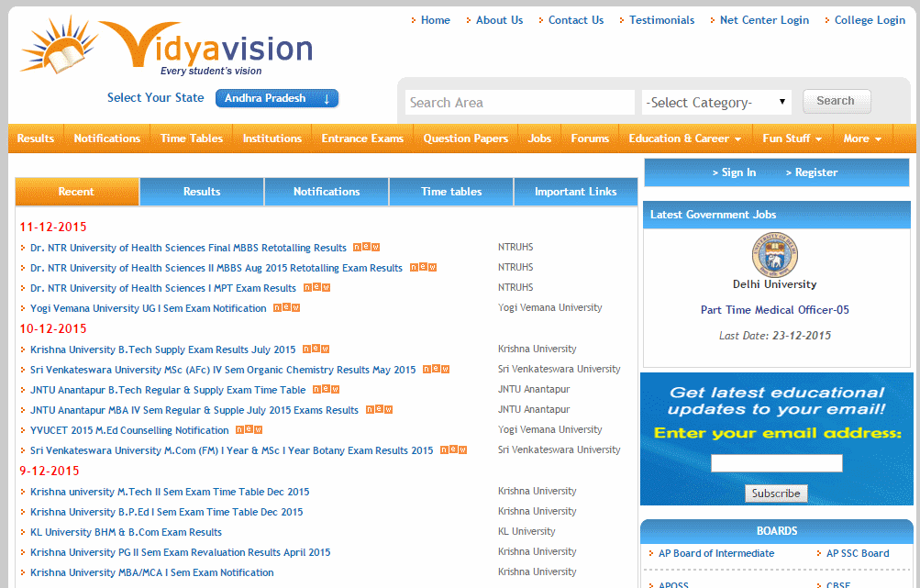Open the Results menu in navigation bar
Viewport: 920px width, 588px height.
(36, 139)
